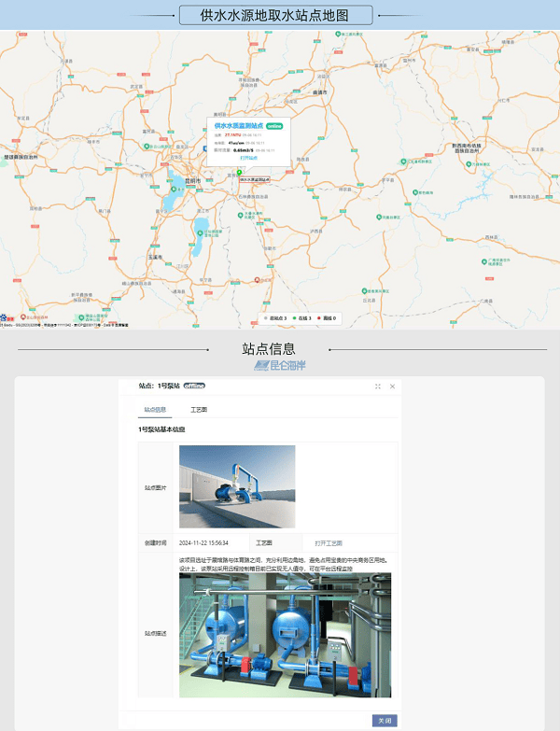560x731 pixels.
Task: Close station dialog with X icon
Action: coord(393,386)
